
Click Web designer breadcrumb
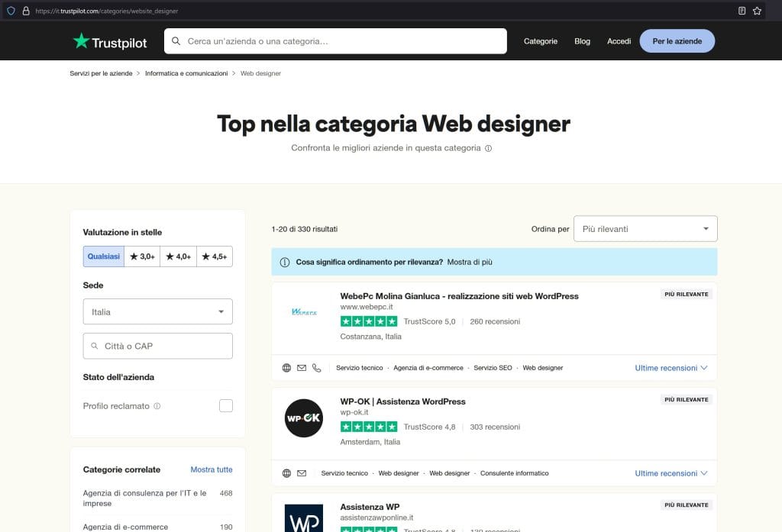(261, 73)
